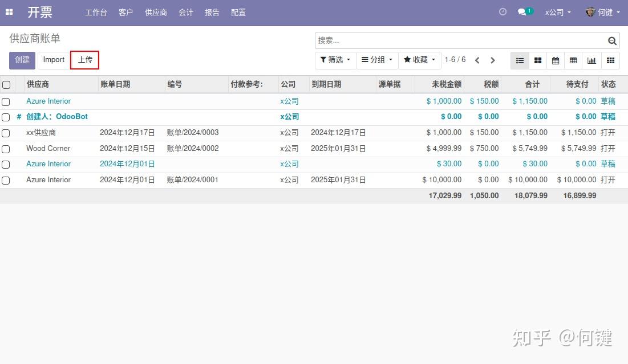Check the xx供应商 row checkbox
The image size is (628, 364).
[x=7, y=132]
